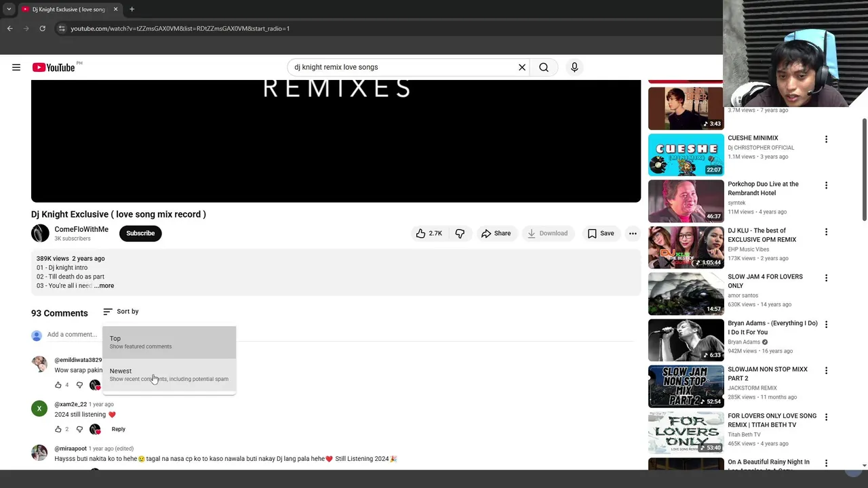Play Bryan Adams Everything I Do thumbnail
The height and width of the screenshot is (488, 868).
(x=686, y=340)
